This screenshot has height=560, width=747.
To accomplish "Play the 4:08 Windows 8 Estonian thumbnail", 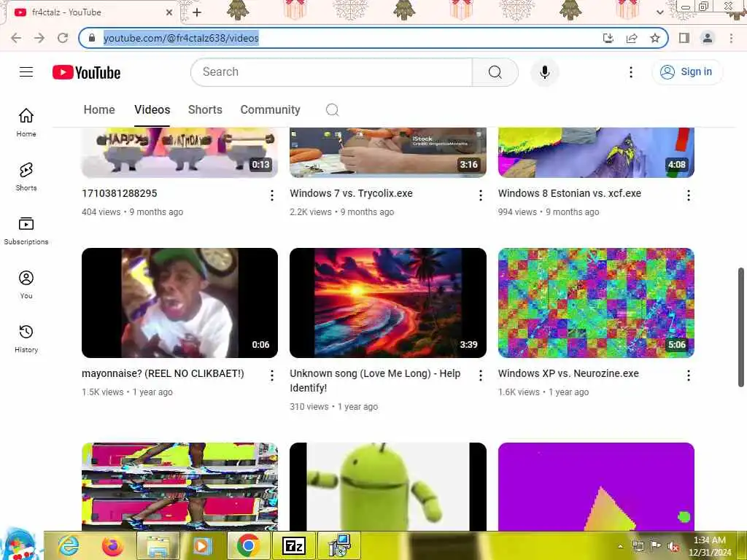I will click(596, 152).
